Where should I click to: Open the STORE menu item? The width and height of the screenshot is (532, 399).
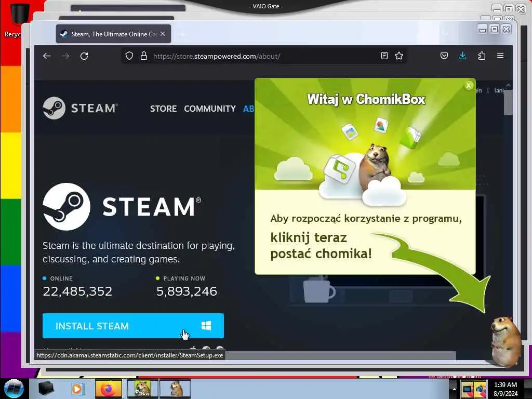[x=163, y=109]
